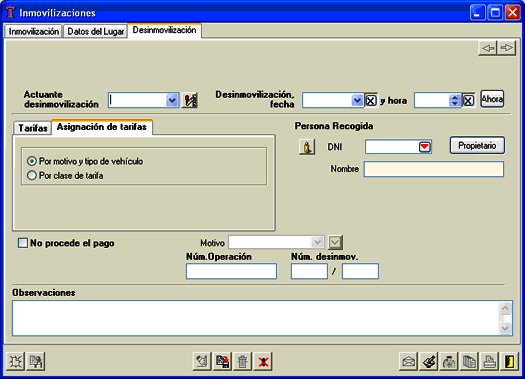Maximize the Inmovilizaciones window
The height and width of the screenshot is (379, 525).
495,13
